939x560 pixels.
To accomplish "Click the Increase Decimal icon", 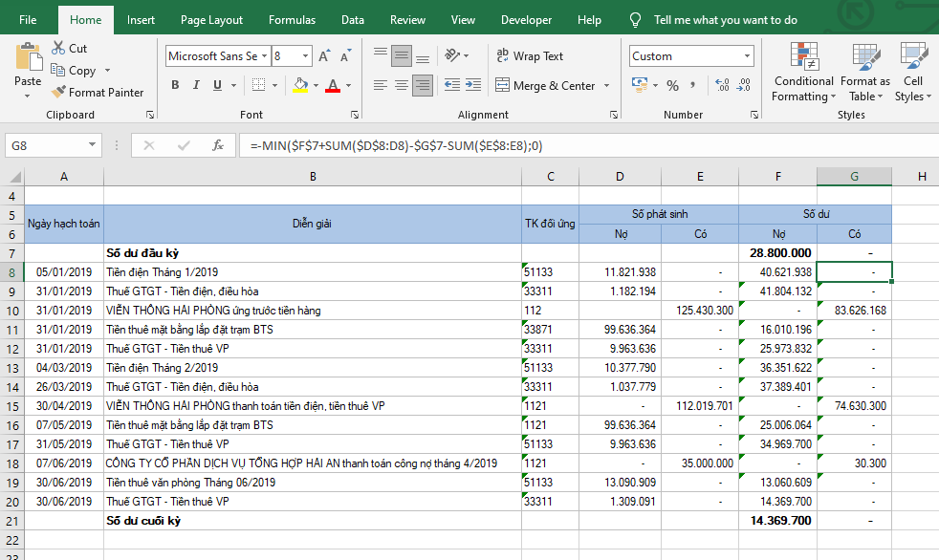I will pyautogui.click(x=720, y=86).
